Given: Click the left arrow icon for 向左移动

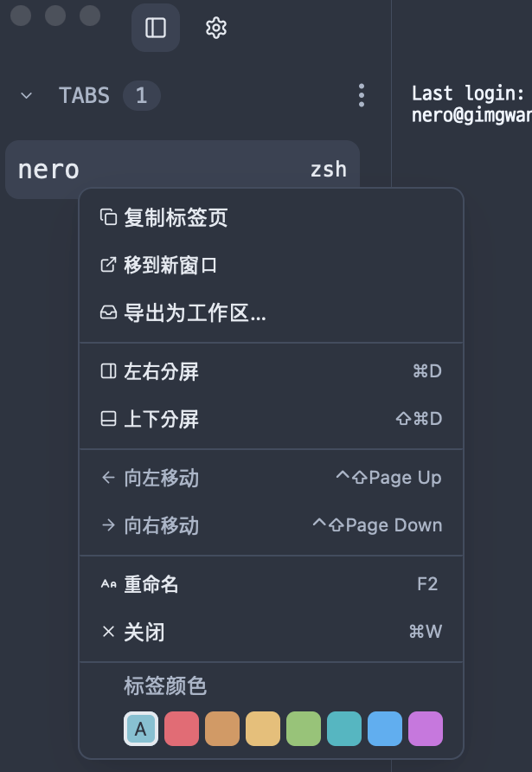Looking at the screenshot, I should point(108,478).
